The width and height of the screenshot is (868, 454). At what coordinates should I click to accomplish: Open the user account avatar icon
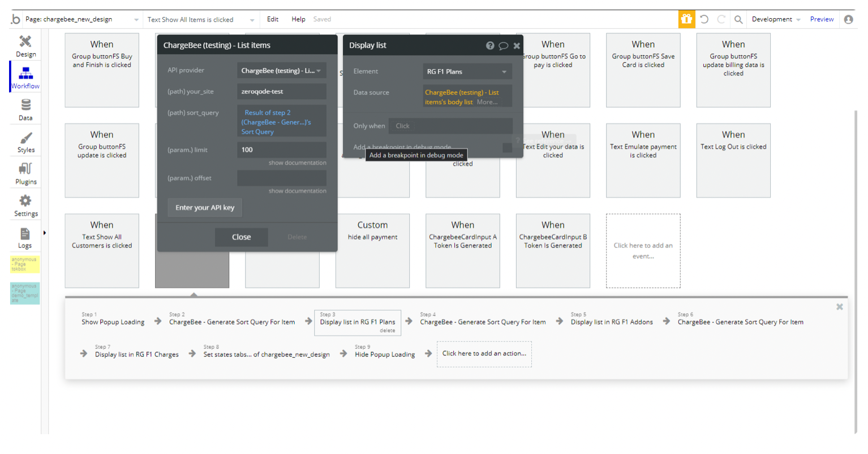[x=848, y=19]
